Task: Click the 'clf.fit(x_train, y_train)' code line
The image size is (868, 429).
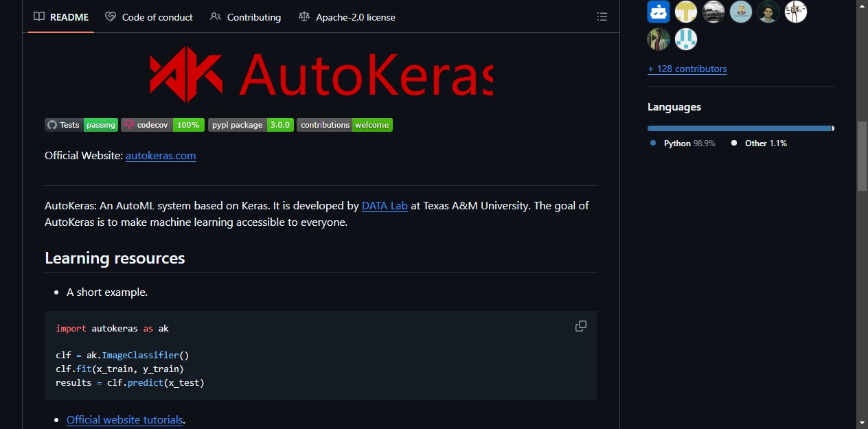Action: [x=119, y=369]
